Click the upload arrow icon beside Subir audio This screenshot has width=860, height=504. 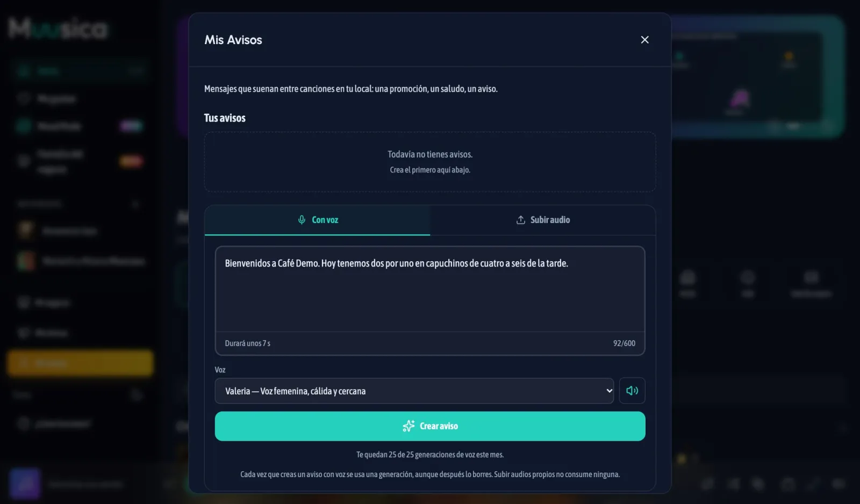coord(520,220)
